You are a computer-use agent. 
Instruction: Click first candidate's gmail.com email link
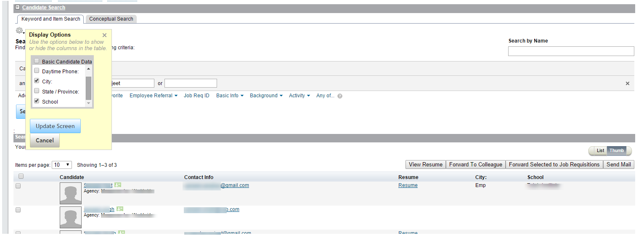(x=216, y=185)
